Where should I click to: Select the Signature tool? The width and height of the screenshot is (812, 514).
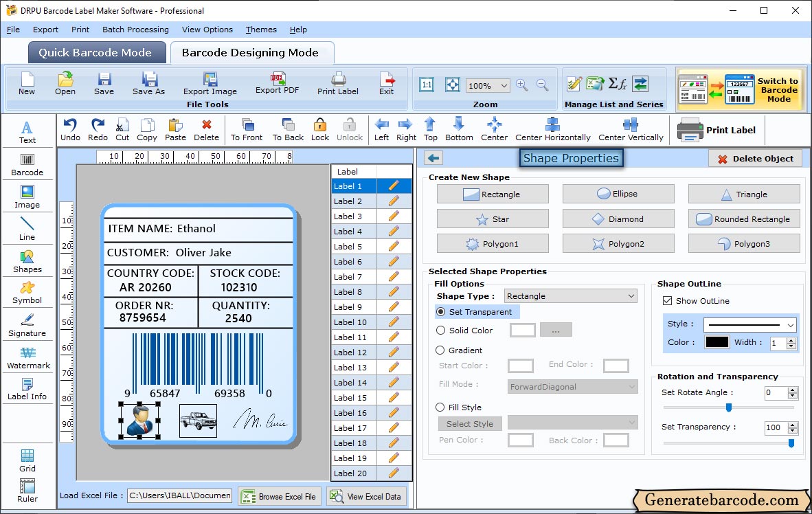[27, 326]
